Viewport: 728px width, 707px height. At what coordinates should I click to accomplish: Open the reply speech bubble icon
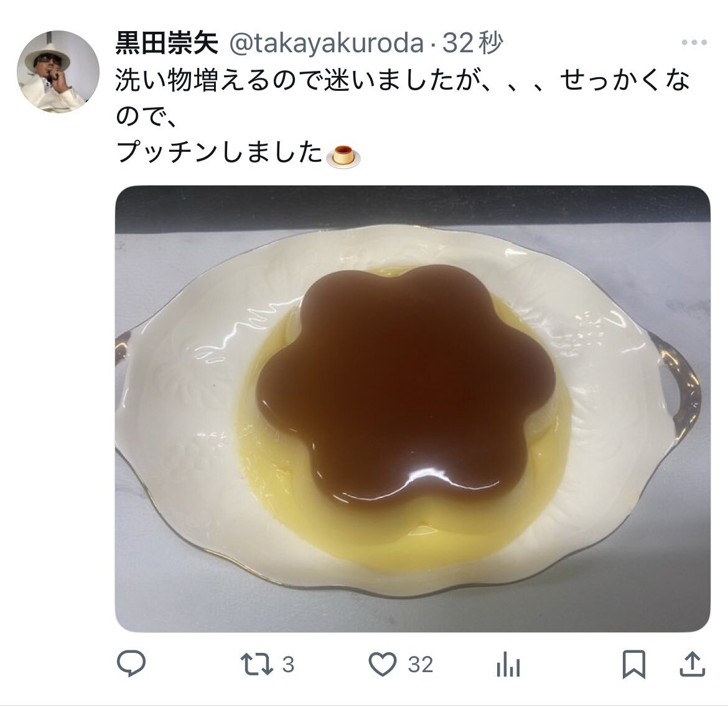pos(131,664)
